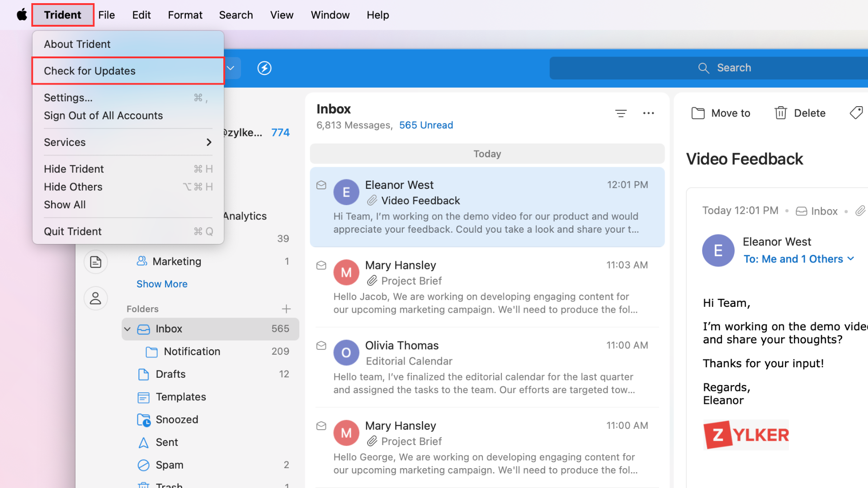Choose Hide Trident
The width and height of the screenshot is (868, 488).
pos(128,169)
